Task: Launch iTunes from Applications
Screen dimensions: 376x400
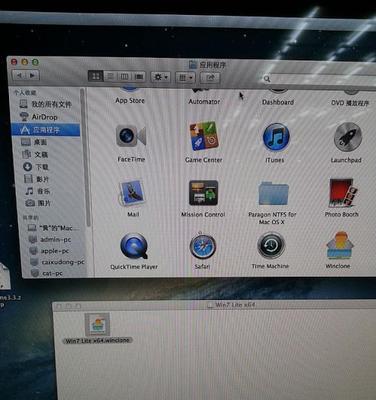Action: pyautogui.click(x=276, y=137)
